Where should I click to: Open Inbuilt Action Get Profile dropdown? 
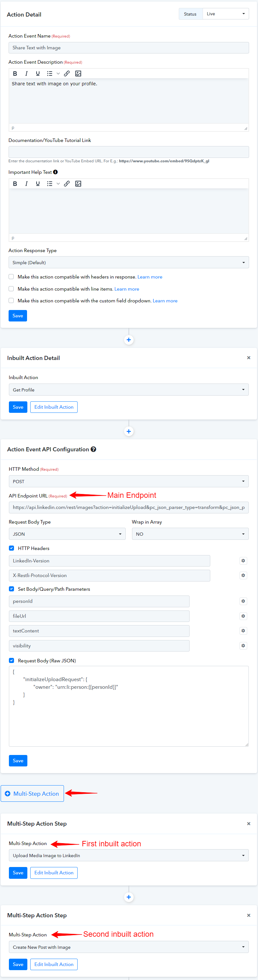[x=129, y=390]
